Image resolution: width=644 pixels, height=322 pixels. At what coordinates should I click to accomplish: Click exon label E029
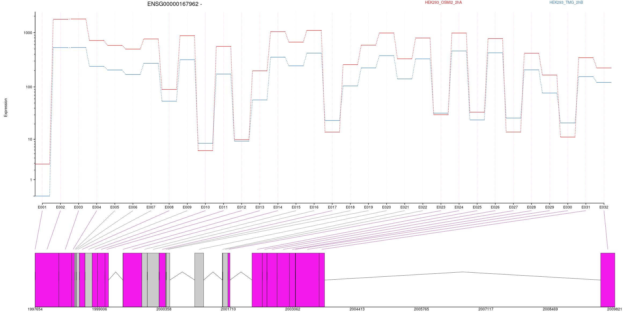tap(550, 207)
